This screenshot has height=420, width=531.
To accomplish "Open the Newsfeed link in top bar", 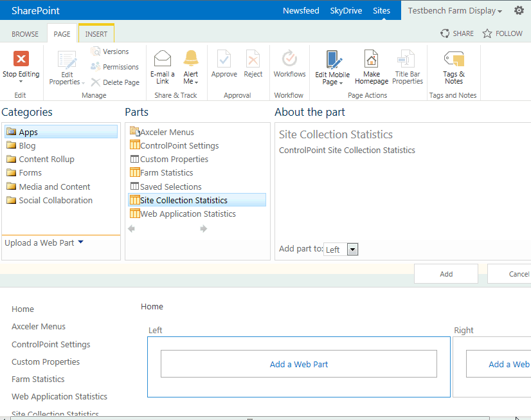I will click(x=301, y=11).
